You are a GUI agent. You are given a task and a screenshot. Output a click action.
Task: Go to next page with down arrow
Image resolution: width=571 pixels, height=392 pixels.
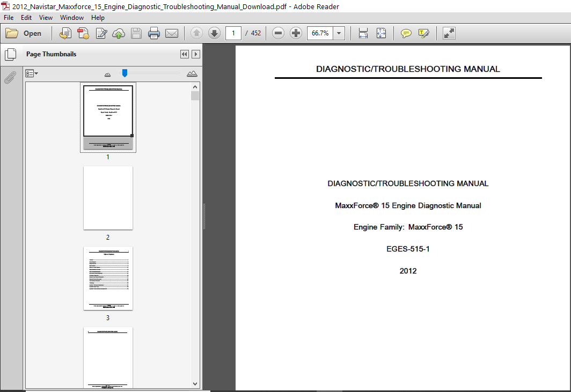(x=215, y=33)
